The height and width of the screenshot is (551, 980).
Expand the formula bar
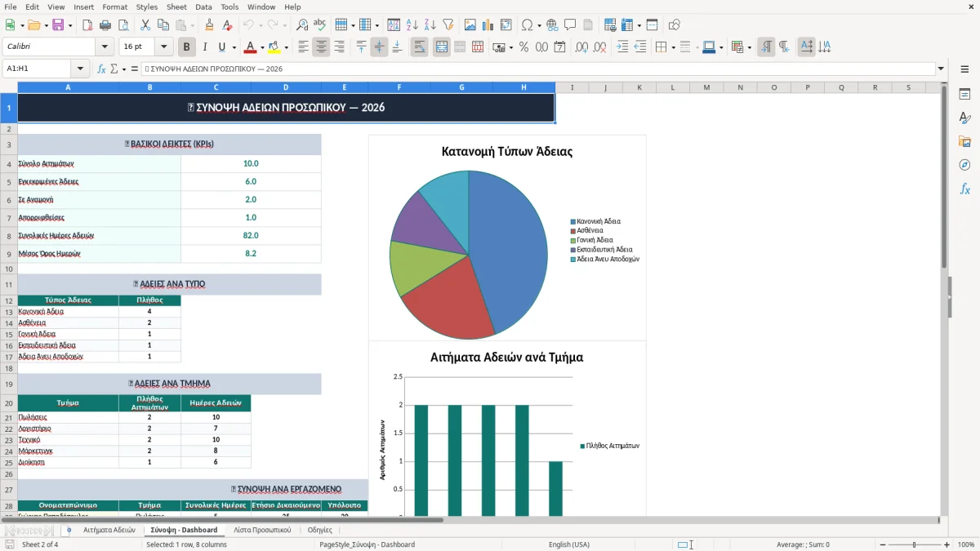(x=941, y=69)
